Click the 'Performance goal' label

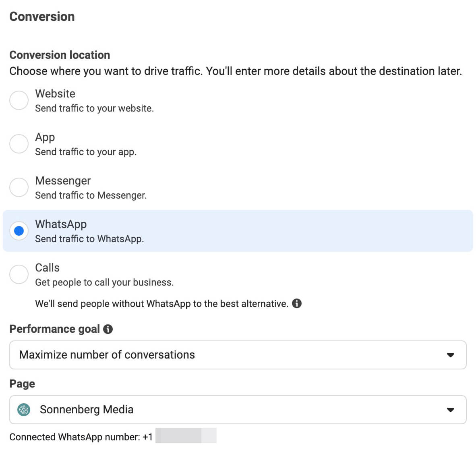(x=54, y=329)
